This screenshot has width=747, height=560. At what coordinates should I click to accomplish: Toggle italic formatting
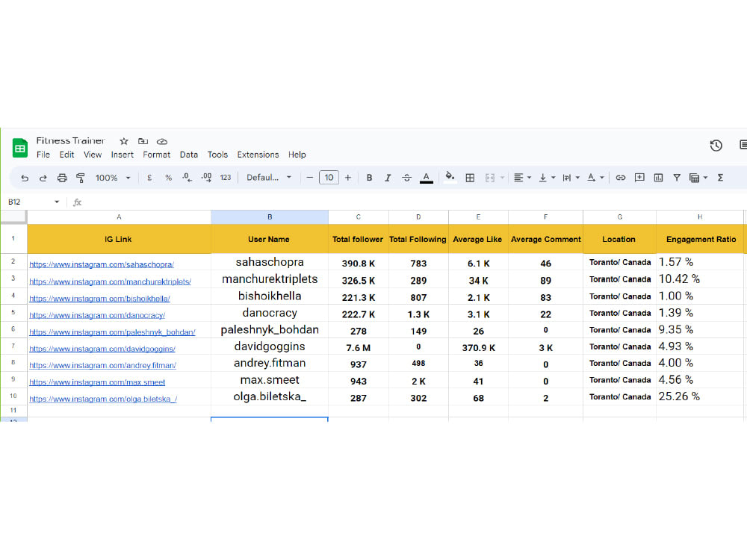(388, 178)
